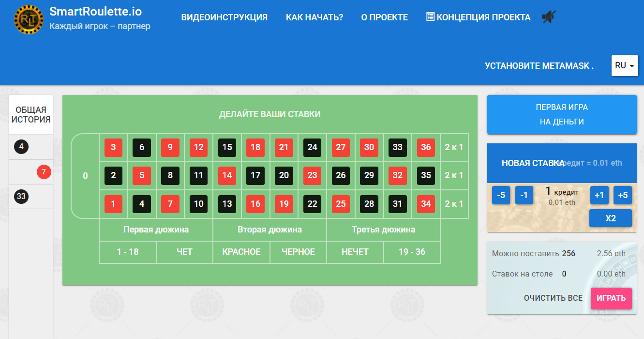Select the ОБЩАЯ ИСТОРИЯ tab
Image resolution: width=644 pixels, height=339 pixels.
coord(31,115)
